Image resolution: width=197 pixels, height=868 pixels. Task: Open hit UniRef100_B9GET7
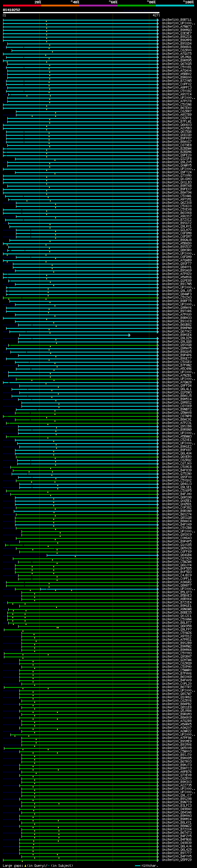click(176, 358)
